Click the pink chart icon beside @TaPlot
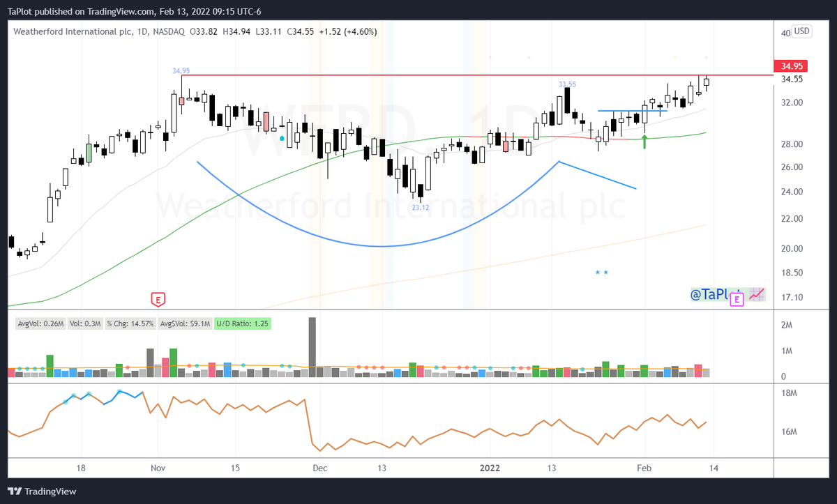 point(757,296)
